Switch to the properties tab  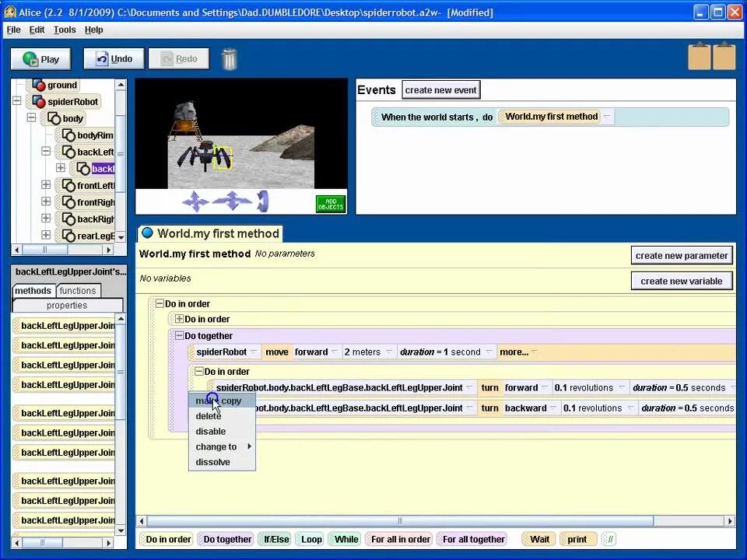[67, 305]
